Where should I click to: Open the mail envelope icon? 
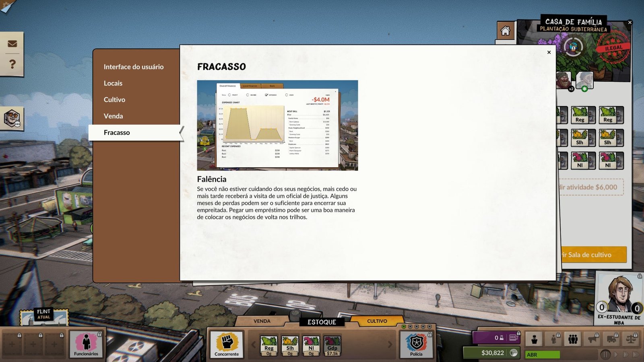pos(12,44)
